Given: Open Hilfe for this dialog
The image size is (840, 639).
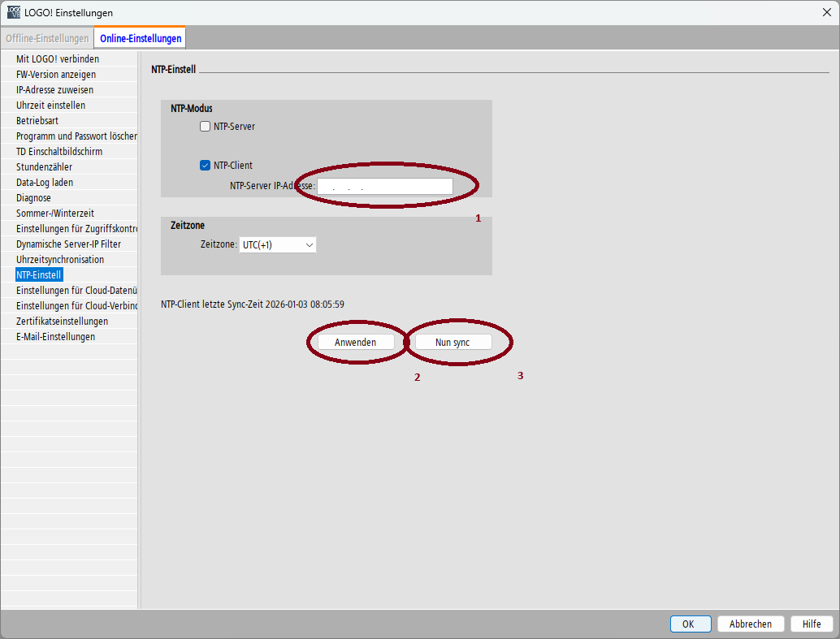Looking at the screenshot, I should click(812, 624).
